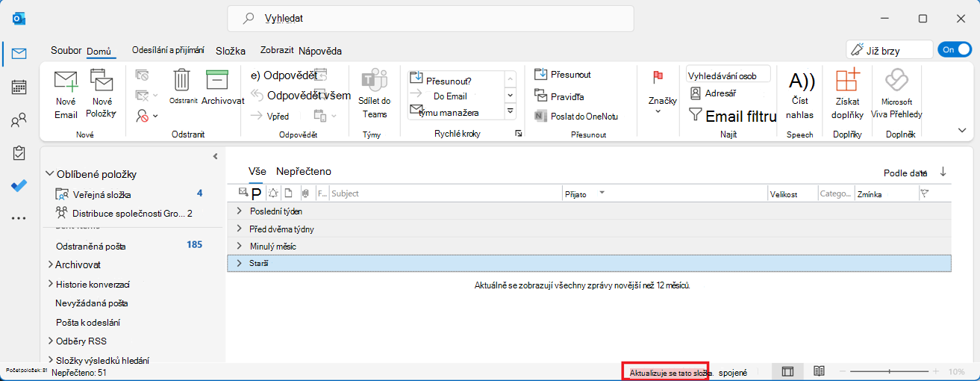This screenshot has height=381, width=980.
Task: Sort by Subject column header
Action: click(x=446, y=193)
